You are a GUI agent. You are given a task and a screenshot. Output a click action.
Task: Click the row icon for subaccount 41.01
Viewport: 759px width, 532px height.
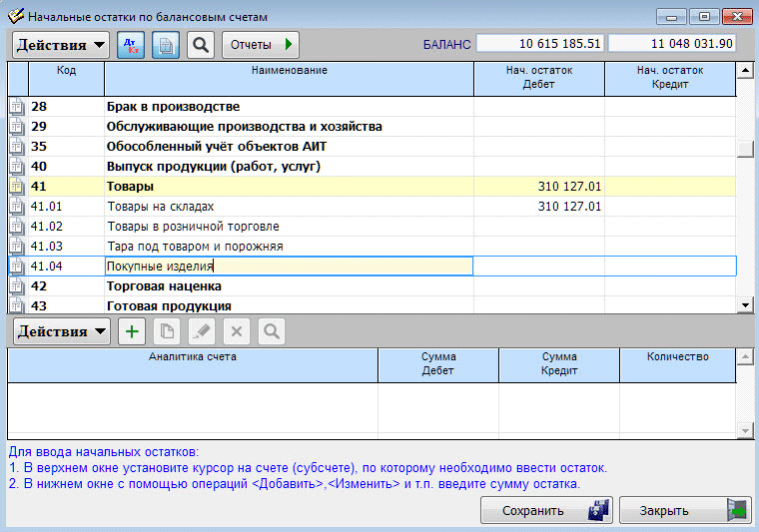pyautogui.click(x=17, y=206)
